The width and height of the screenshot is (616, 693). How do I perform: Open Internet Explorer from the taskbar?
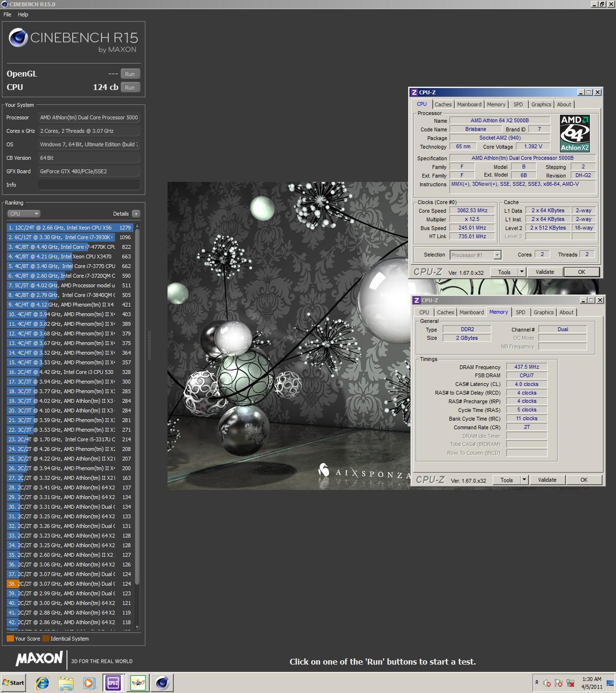(42, 682)
